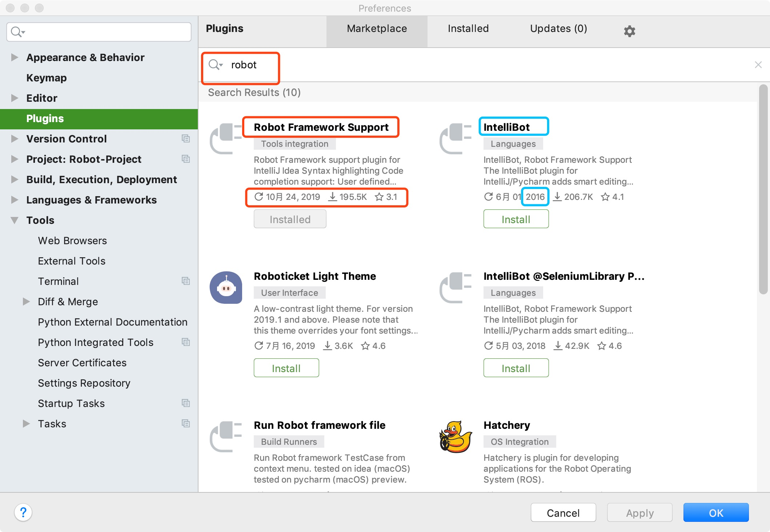Expand Appearance & Behavior section
The width and height of the screenshot is (770, 532).
click(x=15, y=57)
